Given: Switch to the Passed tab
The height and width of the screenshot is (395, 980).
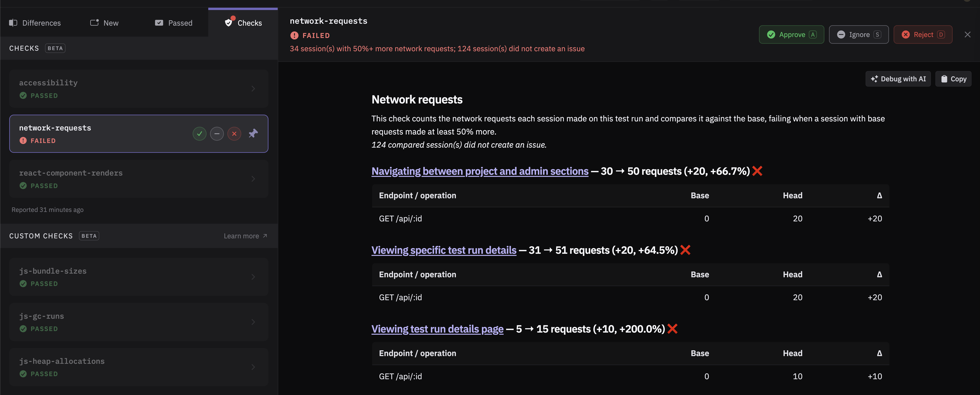Looking at the screenshot, I should tap(174, 23).
